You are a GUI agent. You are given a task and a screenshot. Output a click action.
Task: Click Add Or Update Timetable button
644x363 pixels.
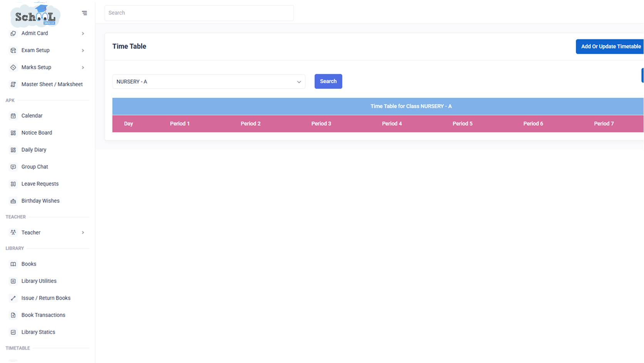[610, 47]
